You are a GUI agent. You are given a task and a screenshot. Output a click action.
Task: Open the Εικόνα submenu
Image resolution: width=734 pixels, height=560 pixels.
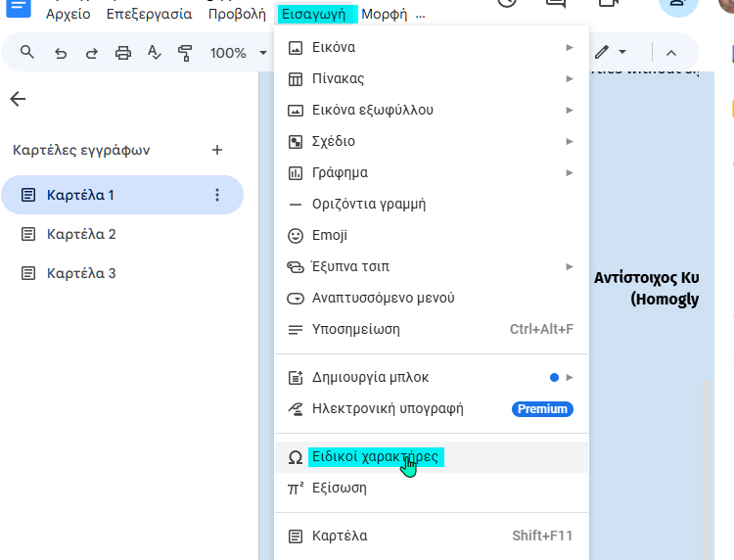(432, 47)
